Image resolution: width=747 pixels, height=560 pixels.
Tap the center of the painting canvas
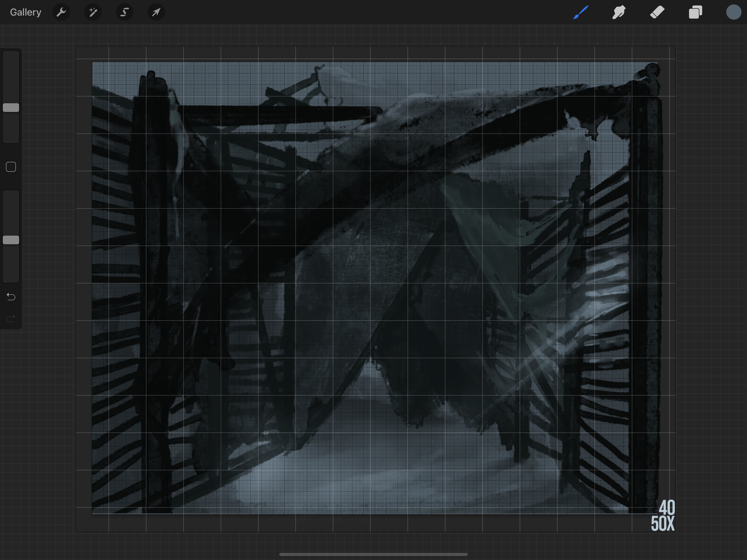[x=375, y=288]
